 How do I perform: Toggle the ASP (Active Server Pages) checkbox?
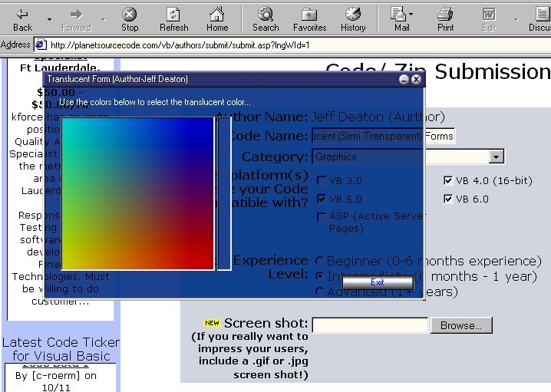pyautogui.click(x=322, y=217)
